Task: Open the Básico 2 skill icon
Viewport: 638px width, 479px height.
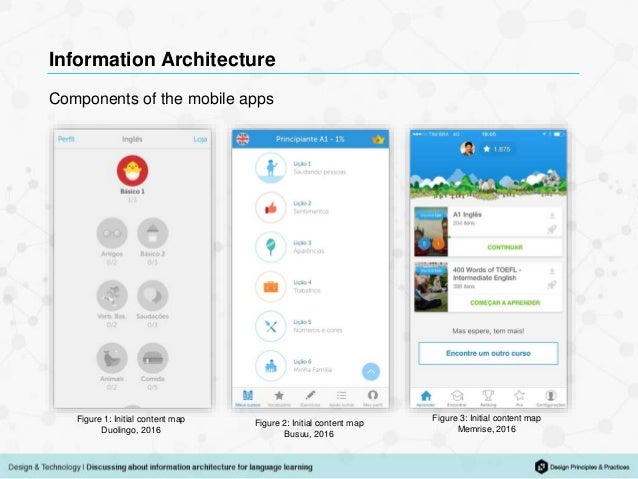Action: tap(153, 233)
